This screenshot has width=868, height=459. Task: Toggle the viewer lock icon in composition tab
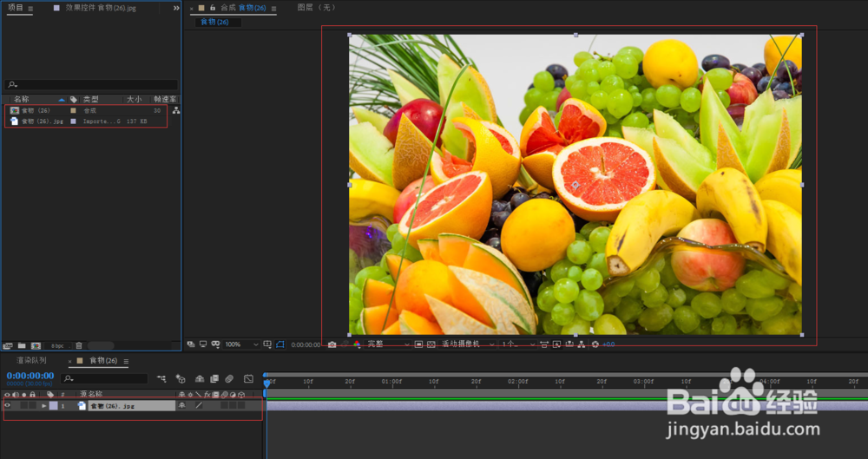(212, 8)
